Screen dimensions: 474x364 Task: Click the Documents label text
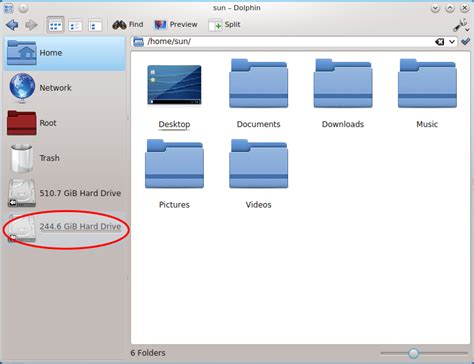[x=259, y=124]
